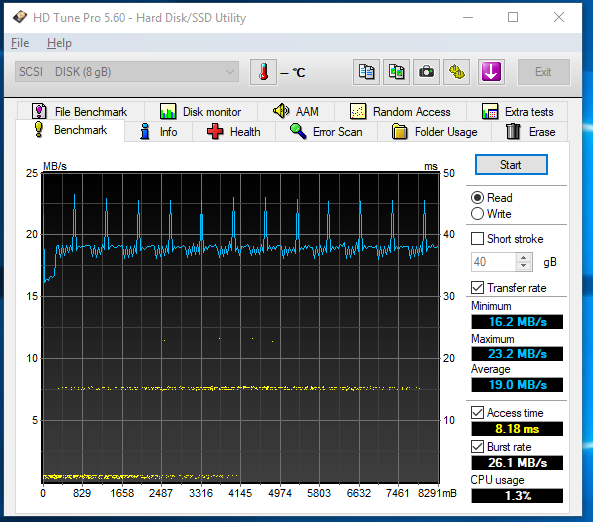The height and width of the screenshot is (522, 593).
Task: Increase short stroke gB spinner value
Action: (x=523, y=258)
